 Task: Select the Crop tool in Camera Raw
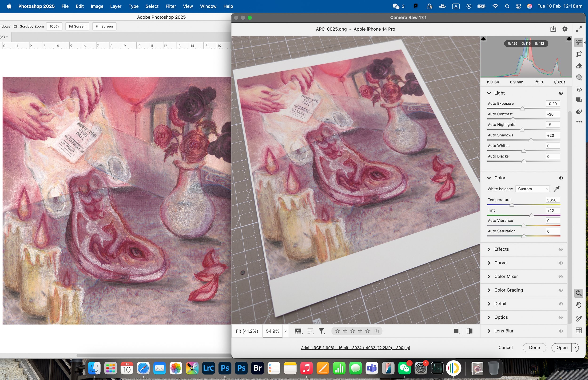tap(579, 54)
